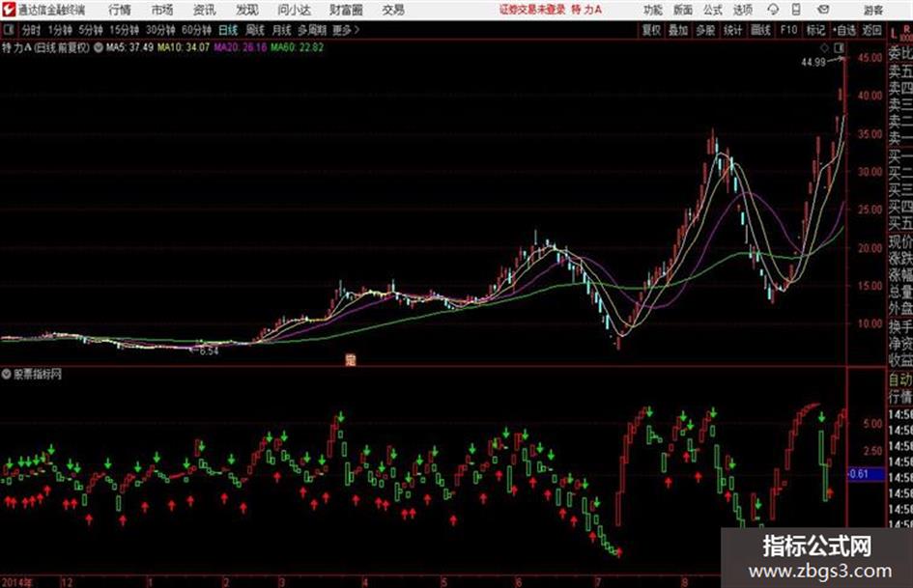Expand circle dropdown beside 股票指标网 indicator

pos(6,374)
